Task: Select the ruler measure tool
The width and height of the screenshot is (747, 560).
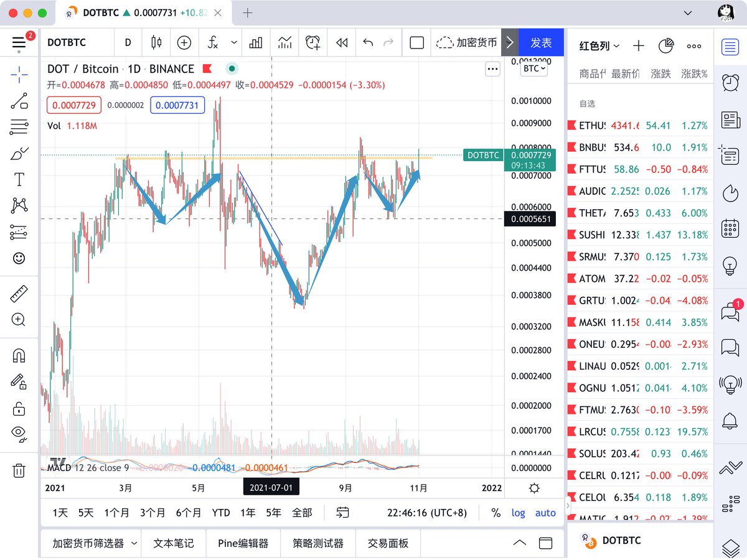Action: [19, 293]
